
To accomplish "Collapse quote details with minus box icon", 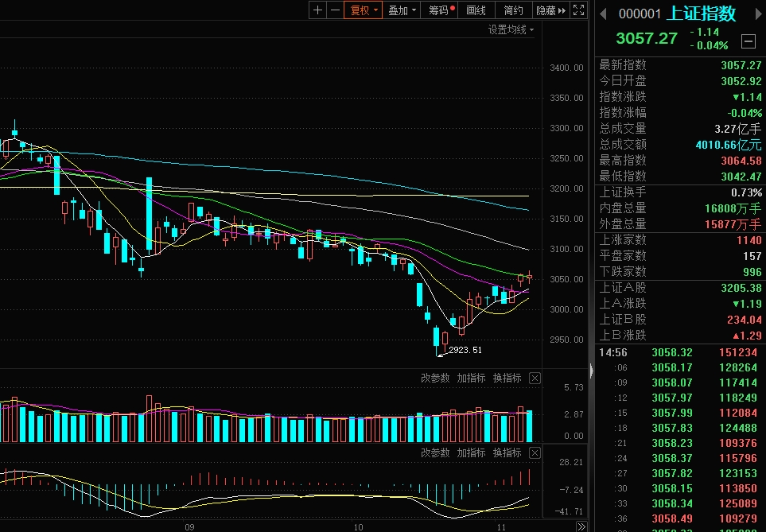I will tap(748, 41).
